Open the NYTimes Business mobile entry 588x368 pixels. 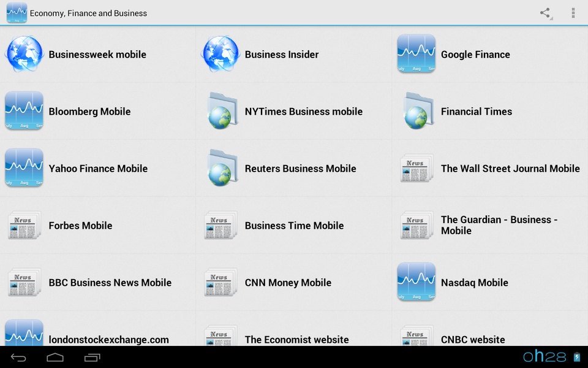(304, 112)
